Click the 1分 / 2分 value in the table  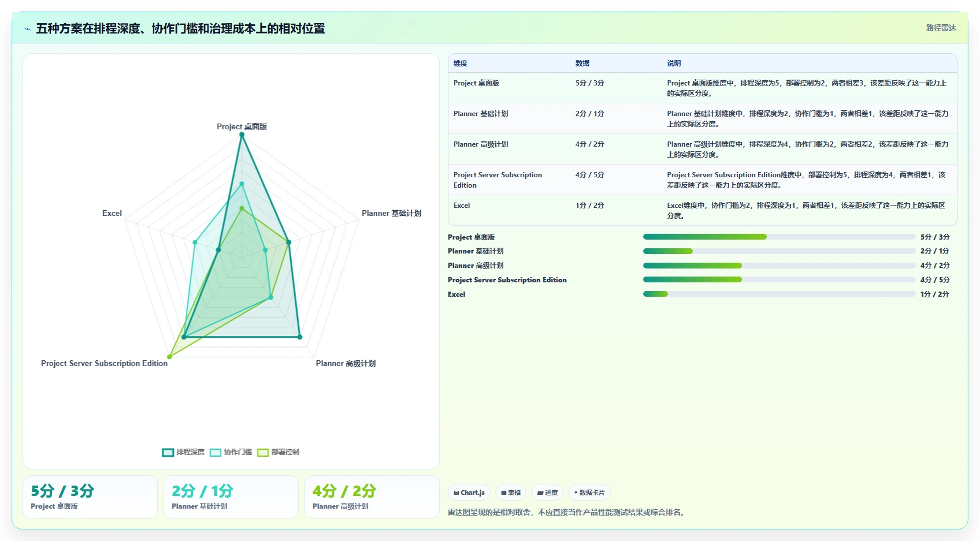[x=590, y=206]
